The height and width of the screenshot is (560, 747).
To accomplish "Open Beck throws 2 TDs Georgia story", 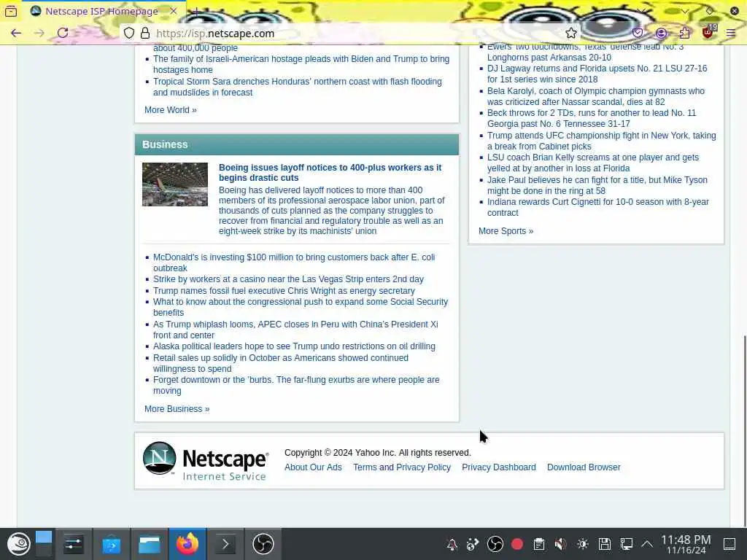I will pyautogui.click(x=591, y=118).
